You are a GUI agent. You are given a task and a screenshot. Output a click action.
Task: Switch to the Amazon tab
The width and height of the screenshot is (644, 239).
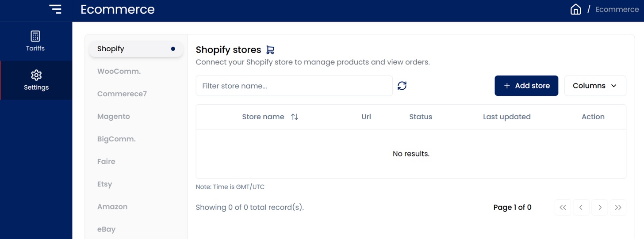click(x=112, y=207)
